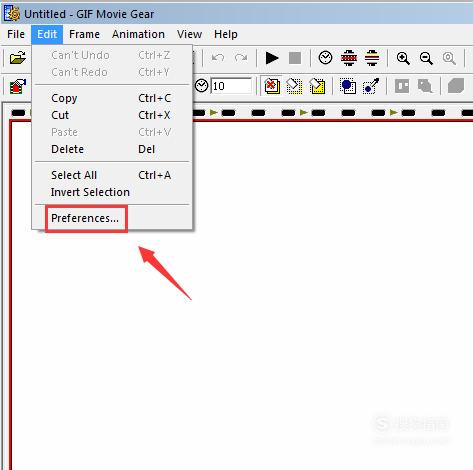Click the greyed icon with two rectangles

[402, 86]
